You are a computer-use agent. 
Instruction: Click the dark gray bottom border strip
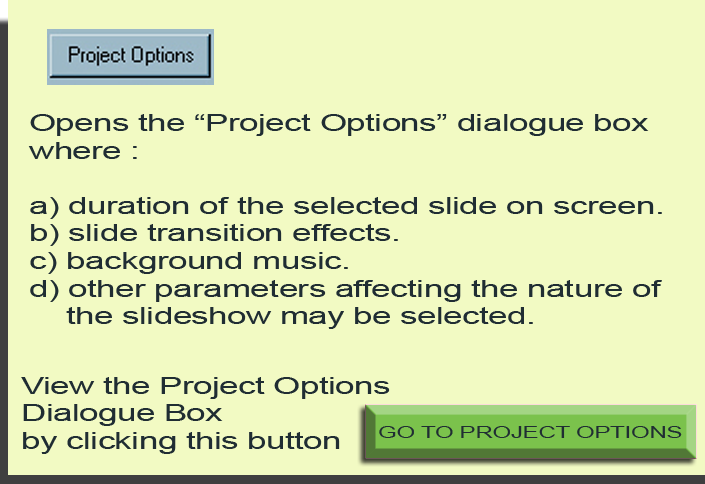point(352,480)
